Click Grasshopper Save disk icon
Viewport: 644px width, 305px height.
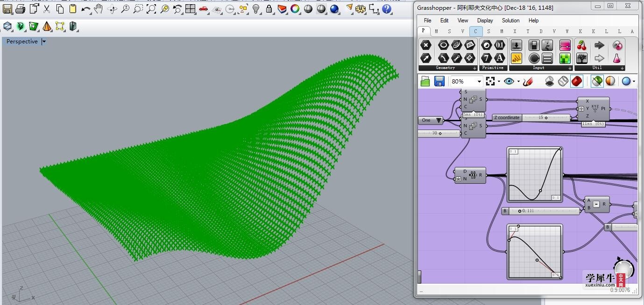pos(439,81)
